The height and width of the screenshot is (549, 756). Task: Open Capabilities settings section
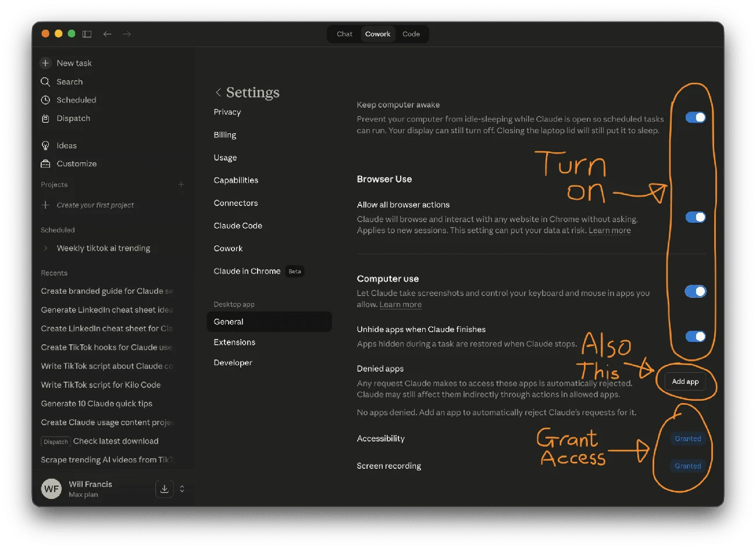[x=236, y=180]
